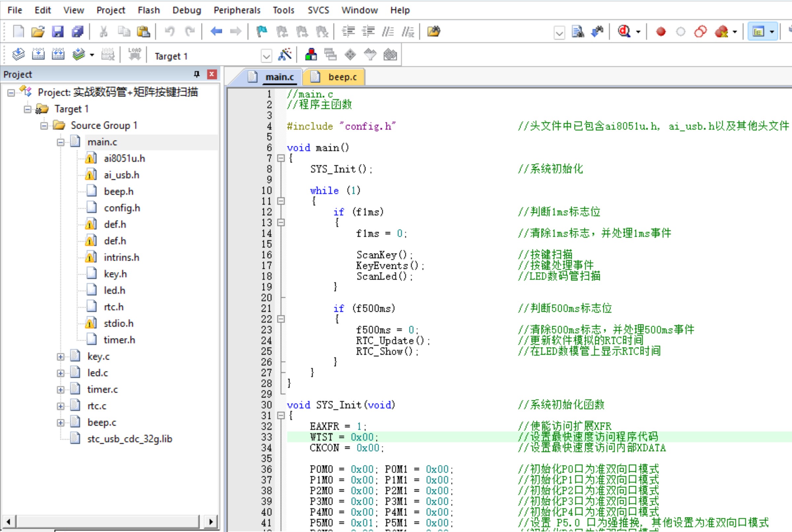This screenshot has width=792, height=532.
Task: Pin the Project panel
Action: (197, 74)
